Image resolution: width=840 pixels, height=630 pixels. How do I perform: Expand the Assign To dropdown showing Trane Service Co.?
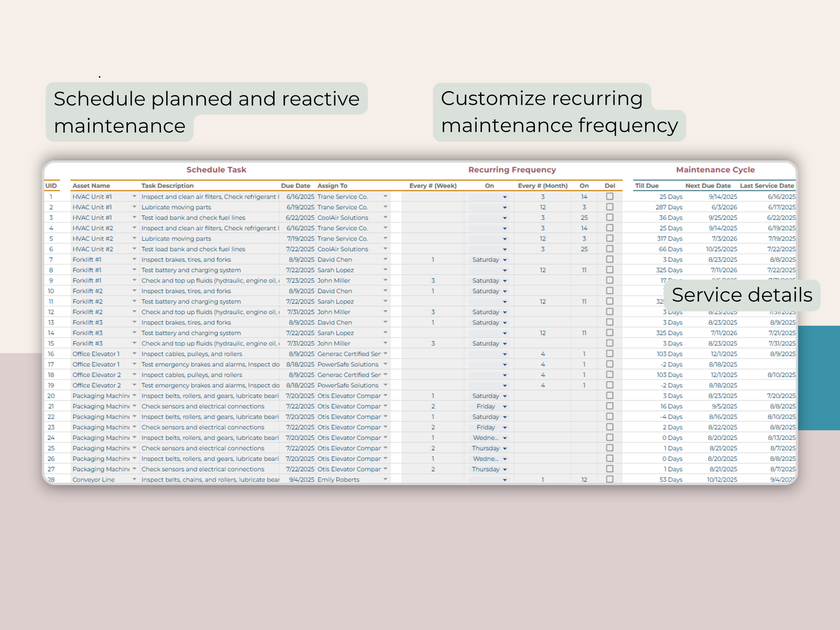click(385, 196)
